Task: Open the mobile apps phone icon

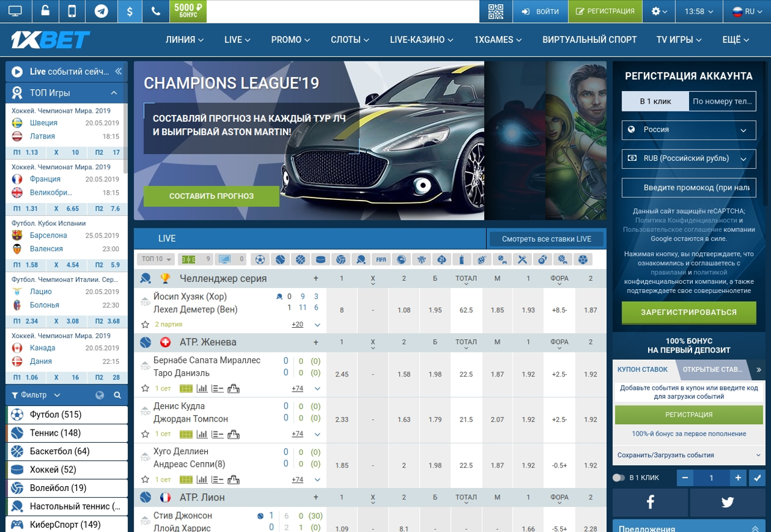Action: 72,11
